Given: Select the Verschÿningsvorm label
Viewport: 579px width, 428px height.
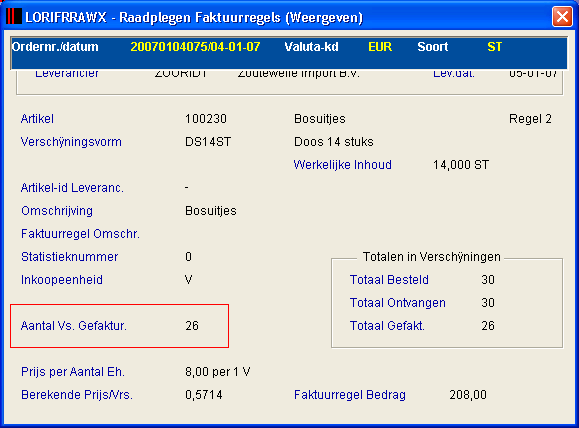Looking at the screenshot, I should coord(71,142).
